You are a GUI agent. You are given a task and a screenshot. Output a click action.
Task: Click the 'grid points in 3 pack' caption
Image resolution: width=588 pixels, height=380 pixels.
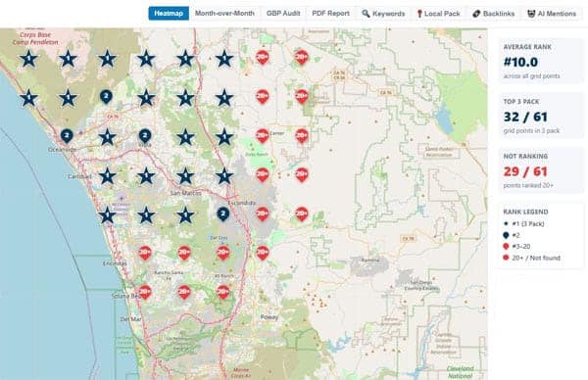[531, 131]
